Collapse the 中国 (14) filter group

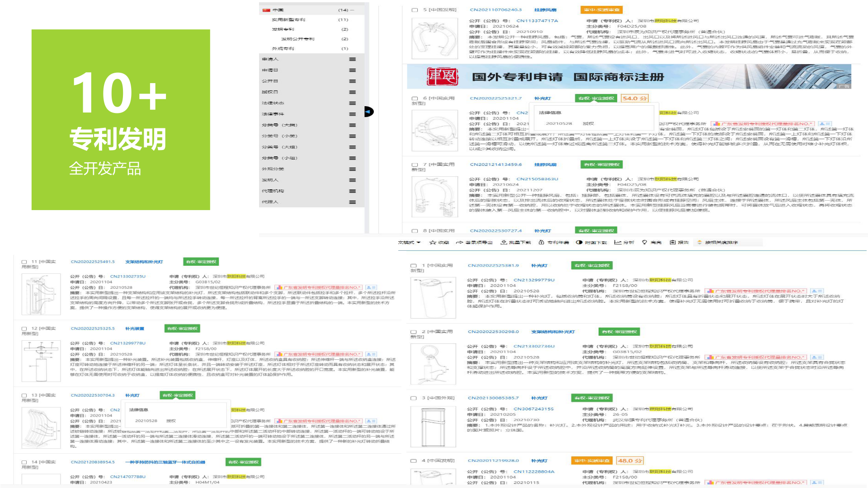pos(352,10)
